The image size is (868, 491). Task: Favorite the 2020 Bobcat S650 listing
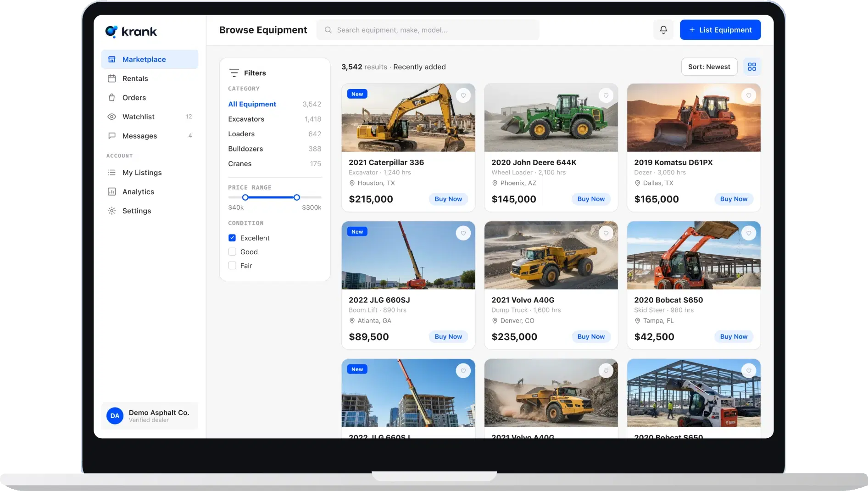coord(749,233)
